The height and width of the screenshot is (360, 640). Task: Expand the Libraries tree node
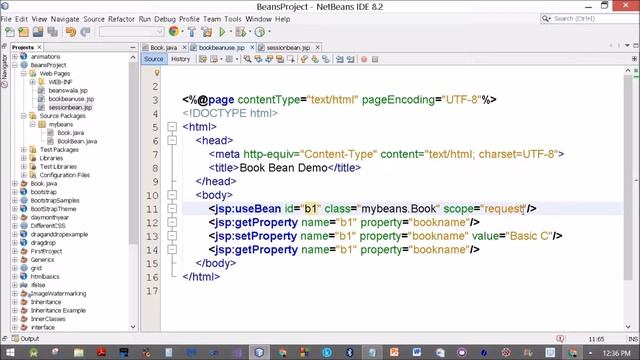24,158
